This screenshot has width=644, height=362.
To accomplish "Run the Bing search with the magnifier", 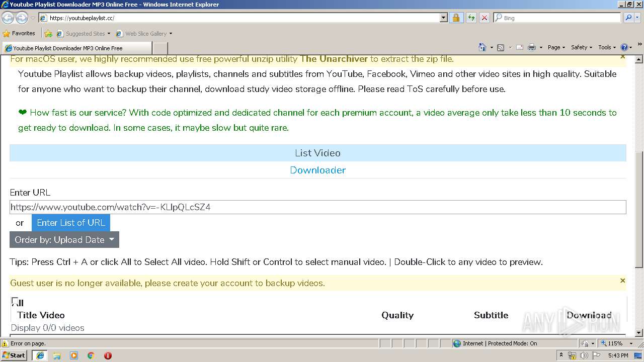I will tap(628, 18).
